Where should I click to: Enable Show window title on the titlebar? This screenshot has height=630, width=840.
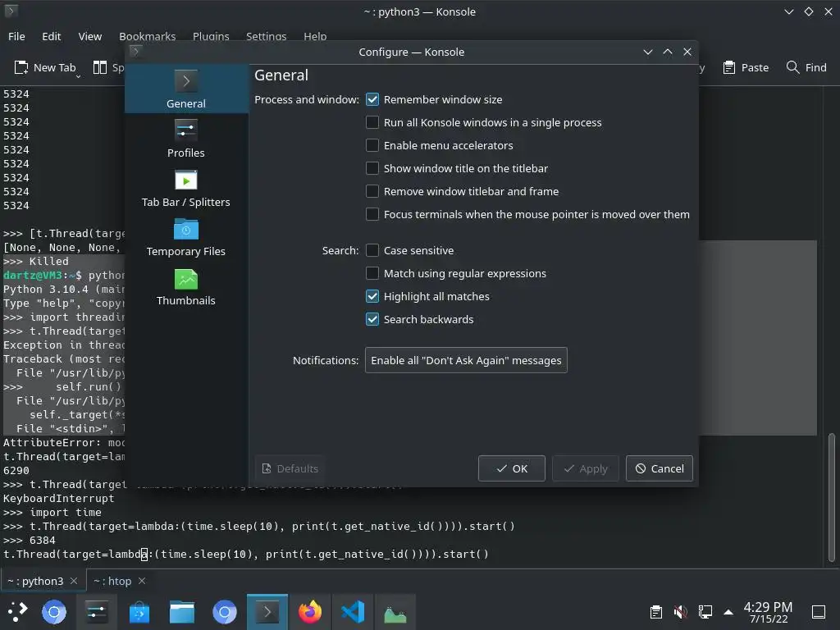[372, 169]
